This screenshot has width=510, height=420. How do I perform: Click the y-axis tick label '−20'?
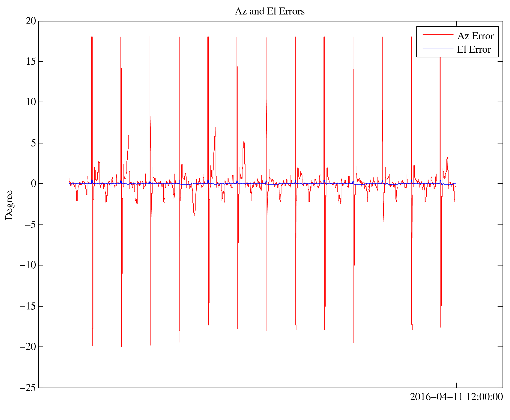pyautogui.click(x=28, y=347)
